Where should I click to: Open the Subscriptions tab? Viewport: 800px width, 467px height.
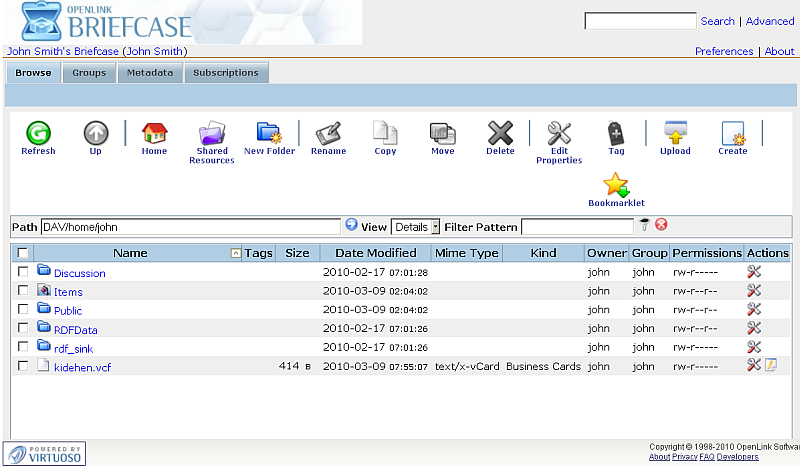226,73
